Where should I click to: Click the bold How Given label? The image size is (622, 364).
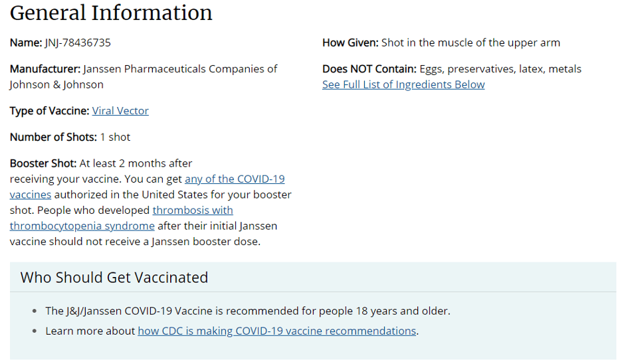click(x=350, y=43)
